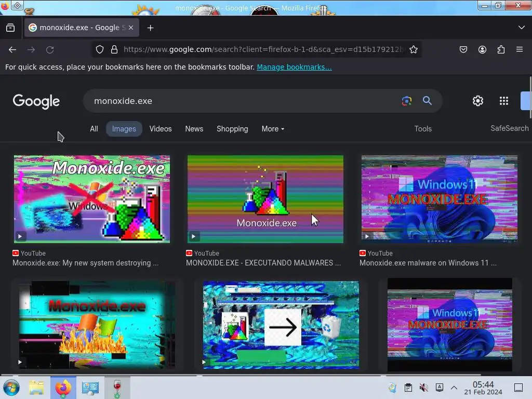Open the Start menu orb
The height and width of the screenshot is (399, 532).
point(11,388)
